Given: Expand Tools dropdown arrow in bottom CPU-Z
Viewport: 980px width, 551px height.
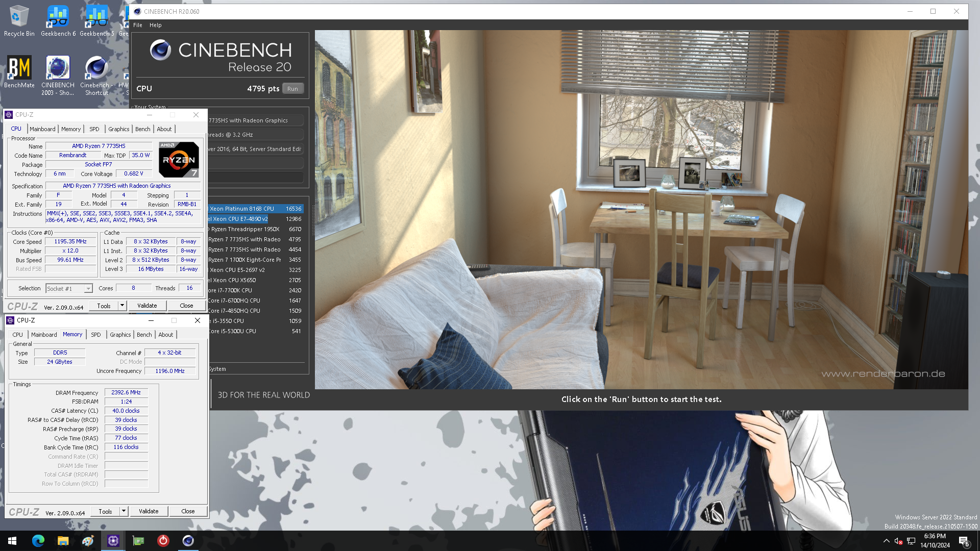Looking at the screenshot, I should point(124,511).
